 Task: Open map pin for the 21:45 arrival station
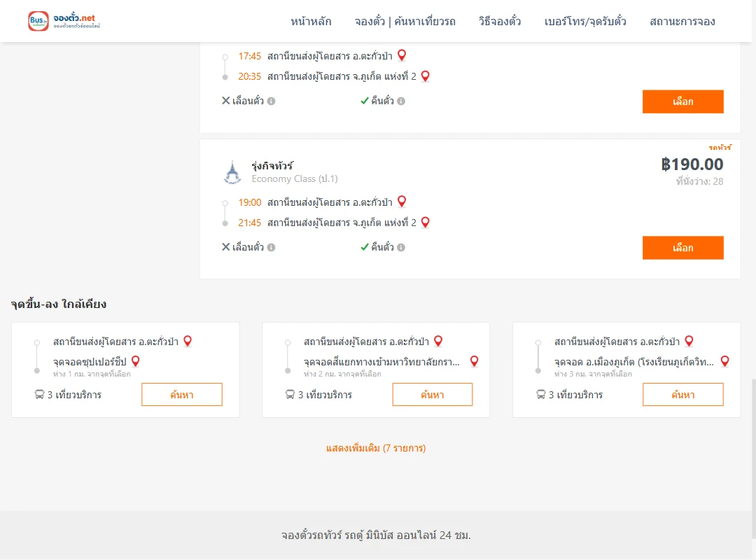coord(426,223)
